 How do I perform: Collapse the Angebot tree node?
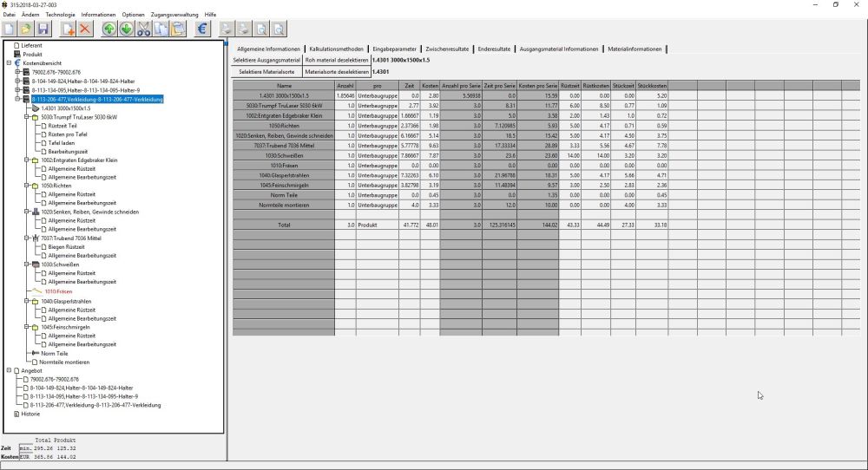9,370
